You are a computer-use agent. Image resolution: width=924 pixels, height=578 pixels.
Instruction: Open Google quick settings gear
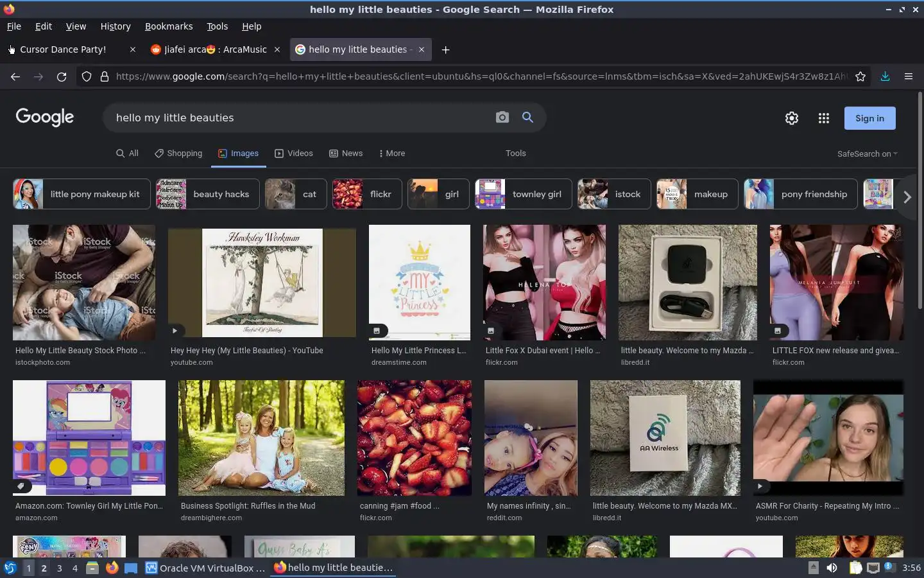(792, 118)
